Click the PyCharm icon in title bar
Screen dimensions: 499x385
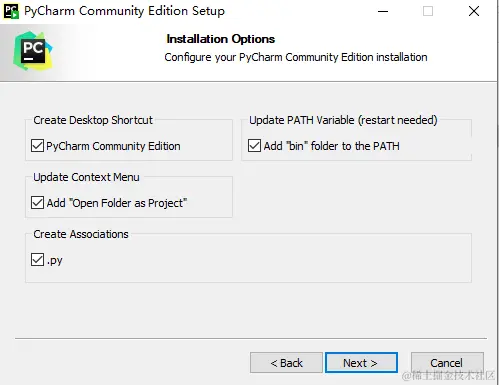pos(11,11)
